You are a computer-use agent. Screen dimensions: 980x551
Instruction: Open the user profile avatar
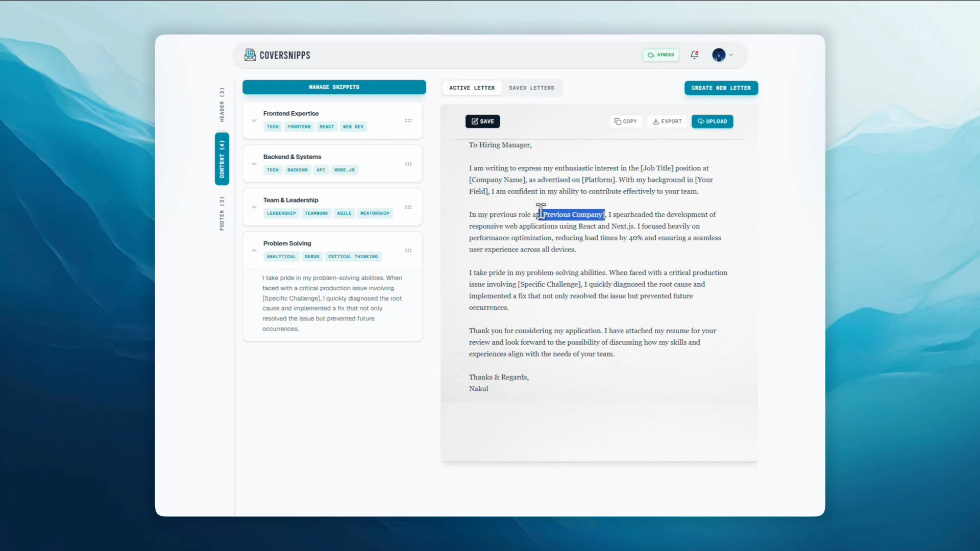[719, 55]
